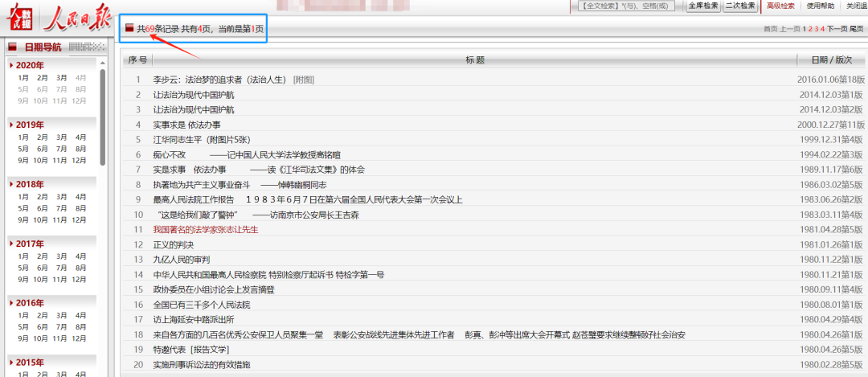Image resolution: width=868 pixels, height=377 pixels.
Task: Click date cell 2000.12.27第11版
Action: (x=830, y=125)
